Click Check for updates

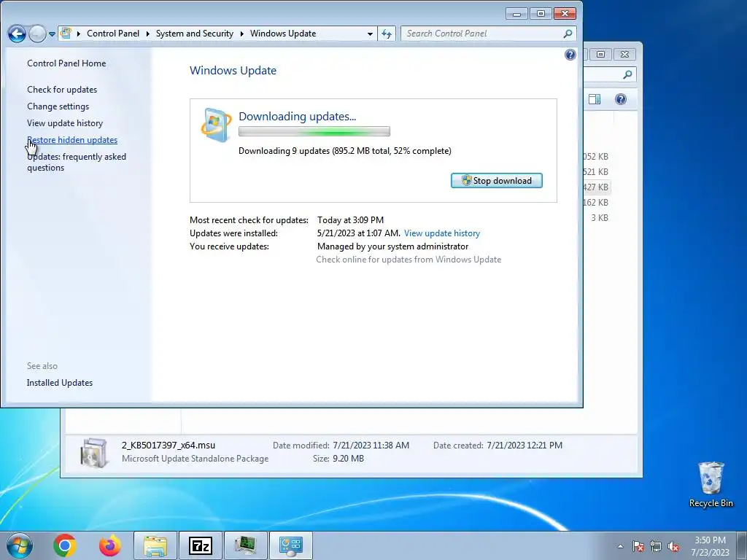click(62, 90)
